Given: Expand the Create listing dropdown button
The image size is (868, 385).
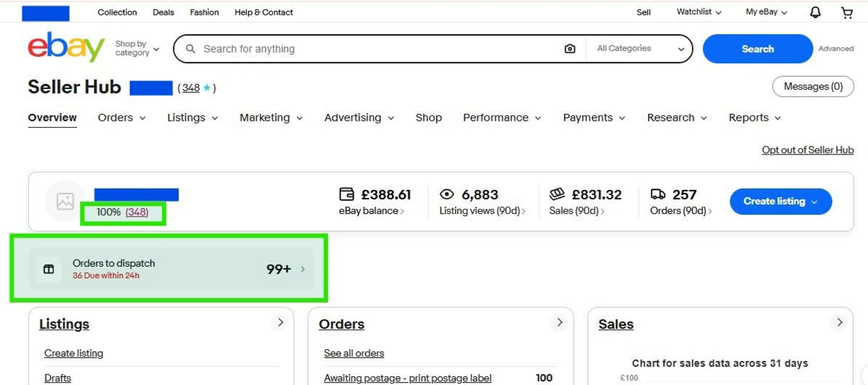Looking at the screenshot, I should (781, 201).
